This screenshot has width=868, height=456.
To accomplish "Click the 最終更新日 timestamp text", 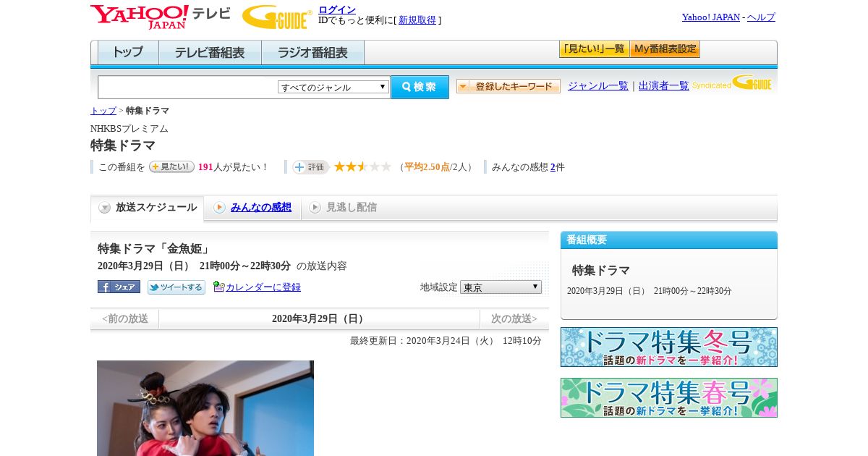I will coord(446,340).
